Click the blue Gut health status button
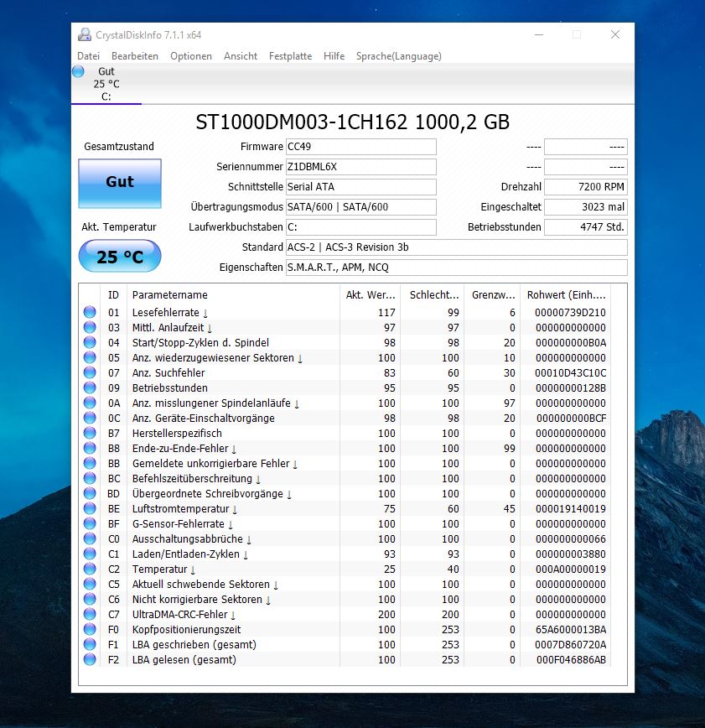The width and height of the screenshot is (705, 728). (120, 183)
